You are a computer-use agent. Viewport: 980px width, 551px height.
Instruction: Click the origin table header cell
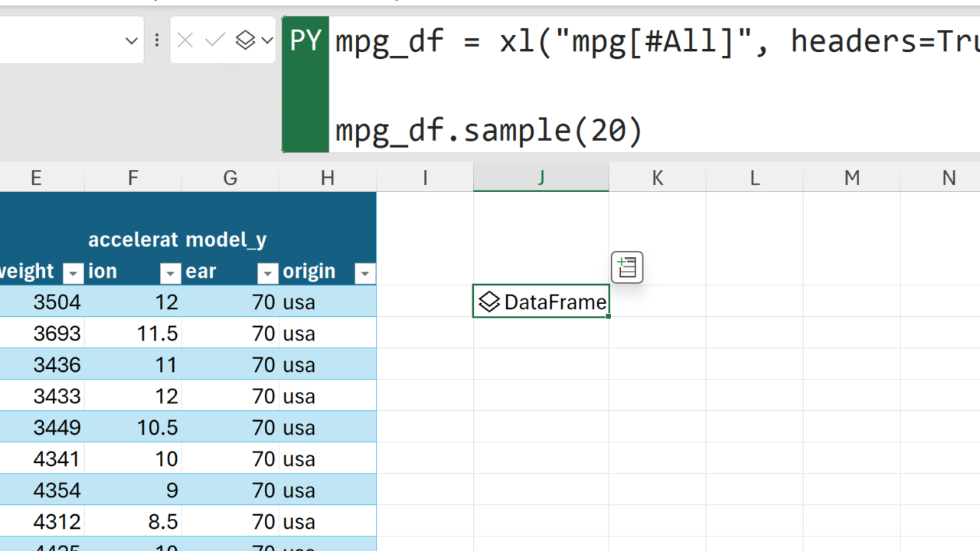pos(328,239)
